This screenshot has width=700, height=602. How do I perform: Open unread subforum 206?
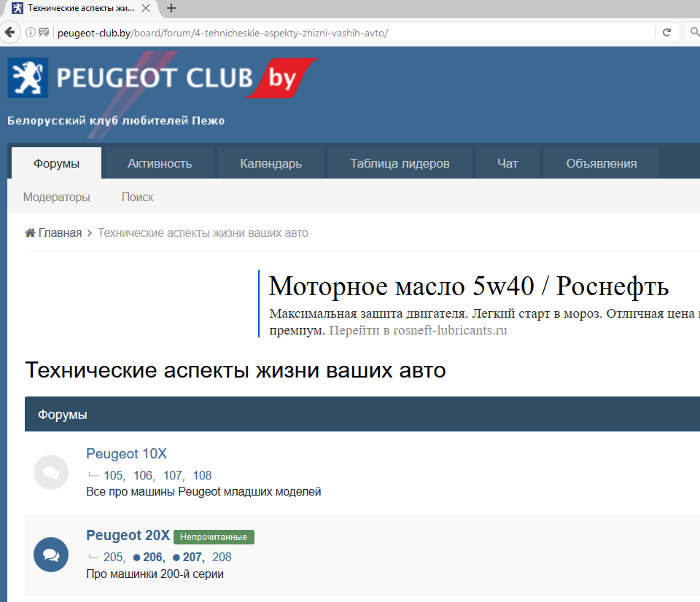152,557
